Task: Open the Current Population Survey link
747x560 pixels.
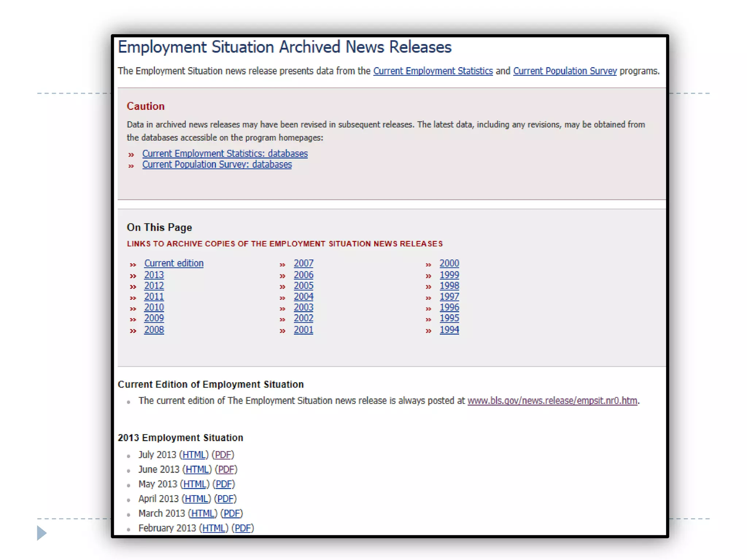Action: [x=565, y=71]
